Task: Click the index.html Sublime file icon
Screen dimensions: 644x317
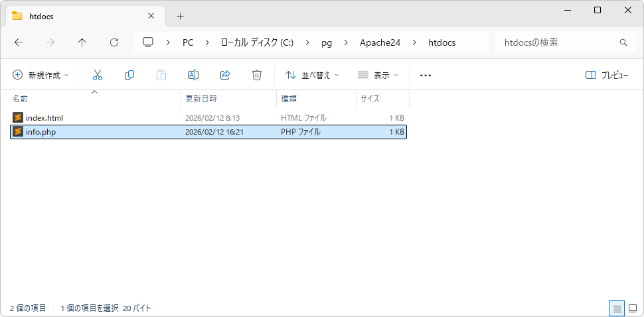Action: click(x=17, y=117)
